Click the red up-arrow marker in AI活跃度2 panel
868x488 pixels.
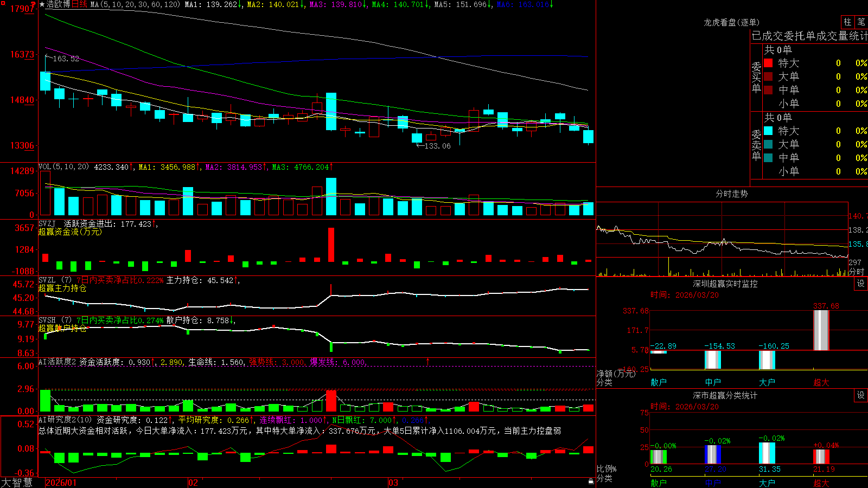428,361
